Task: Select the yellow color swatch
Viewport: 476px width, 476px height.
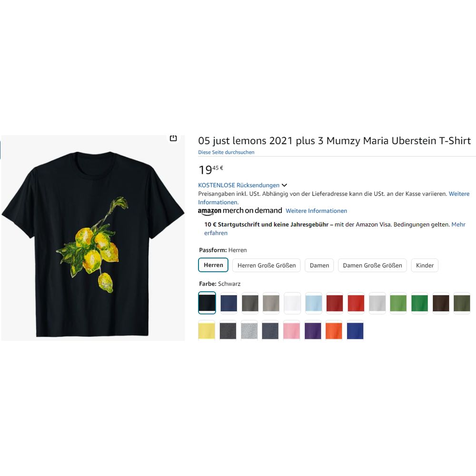Action: pos(207,330)
